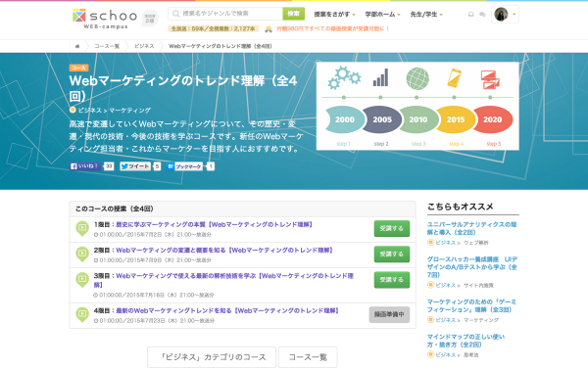The image size is (588, 370).
Task: Click the Facebook like count 33
Action: click(x=109, y=166)
